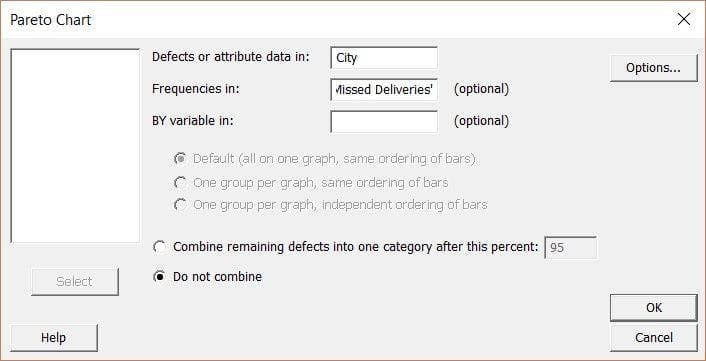Open Help for Pareto Chart

pos(53,338)
